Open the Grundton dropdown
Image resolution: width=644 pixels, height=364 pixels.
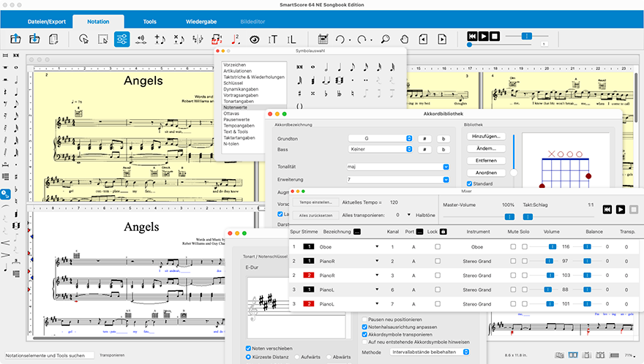(380, 138)
